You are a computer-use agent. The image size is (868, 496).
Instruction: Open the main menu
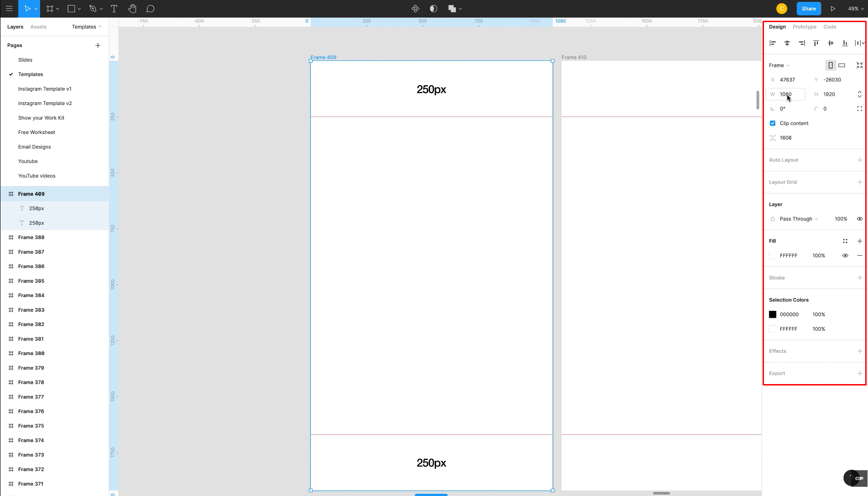(x=9, y=8)
